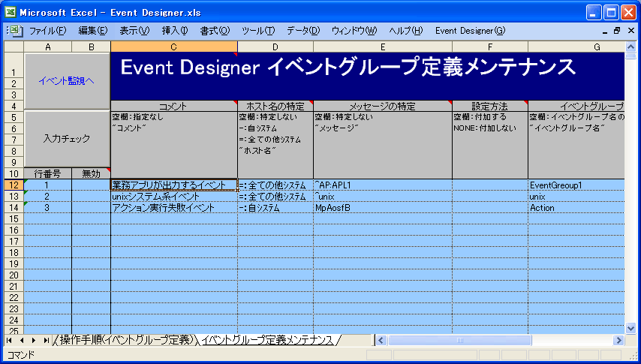Click -:自システム cell in row 14

coord(275,207)
